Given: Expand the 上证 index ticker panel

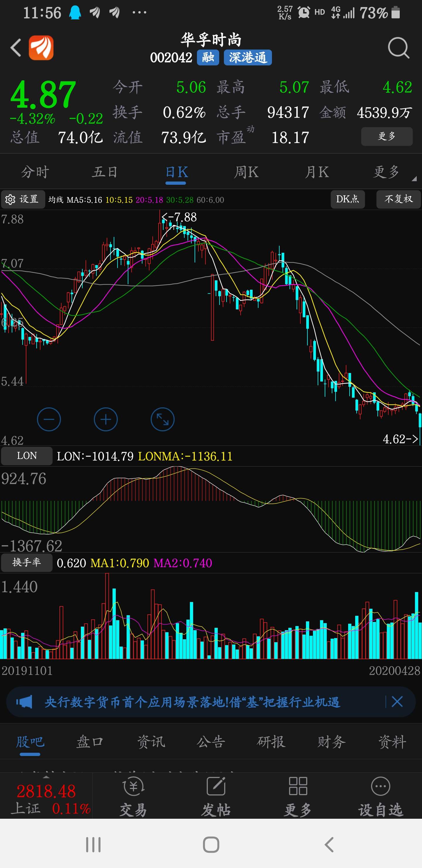Looking at the screenshot, I should pyautogui.click(x=46, y=796).
